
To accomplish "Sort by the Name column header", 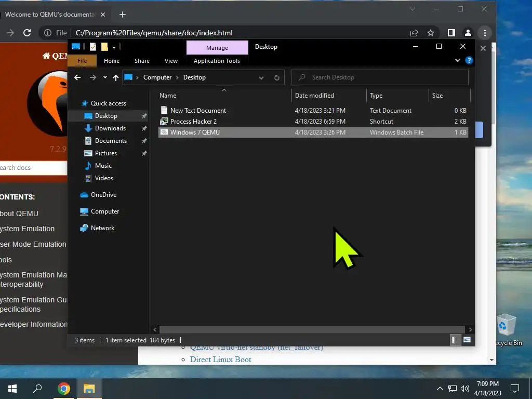I will point(168,96).
